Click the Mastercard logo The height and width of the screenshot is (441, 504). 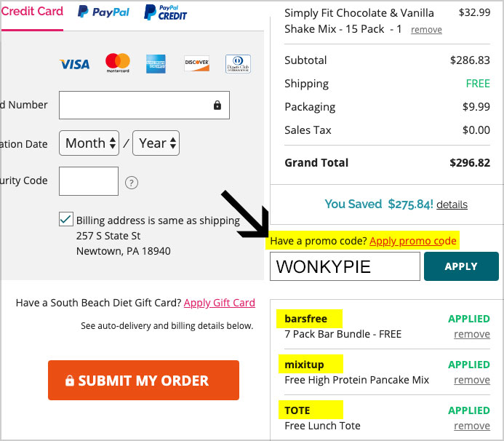118,63
